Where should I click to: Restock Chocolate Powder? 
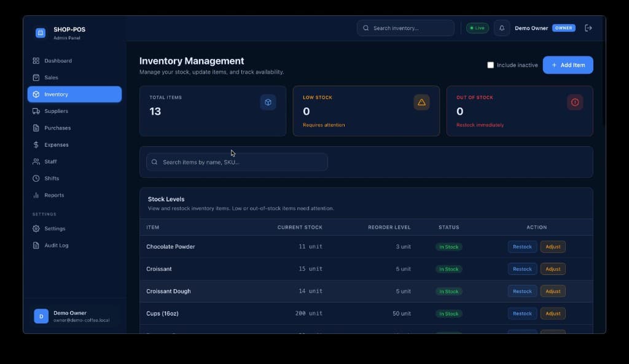click(x=522, y=247)
